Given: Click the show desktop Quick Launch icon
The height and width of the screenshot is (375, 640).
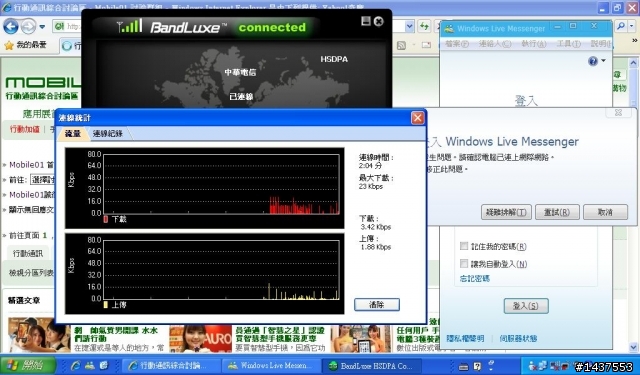Looking at the screenshot, I should 104,365.
